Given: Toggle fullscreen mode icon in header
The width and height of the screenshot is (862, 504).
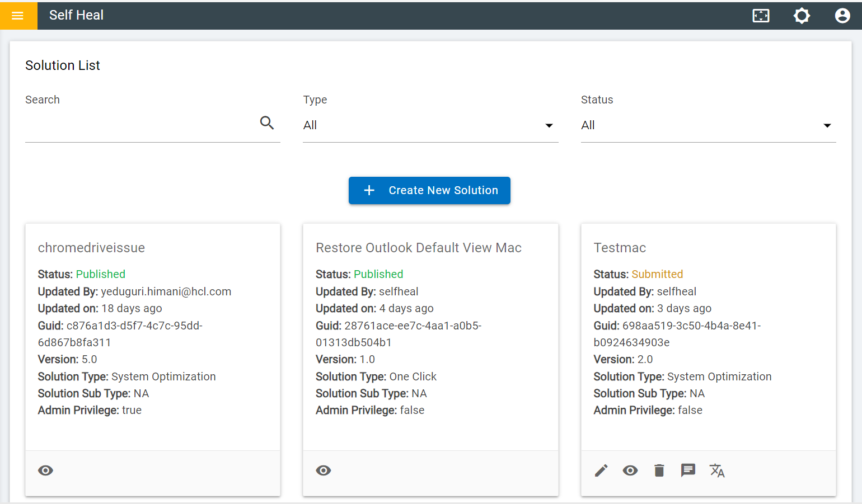Looking at the screenshot, I should 761,16.
